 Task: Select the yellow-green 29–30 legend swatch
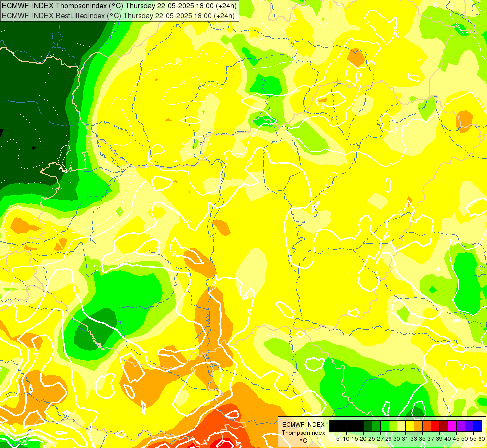coord(393,426)
